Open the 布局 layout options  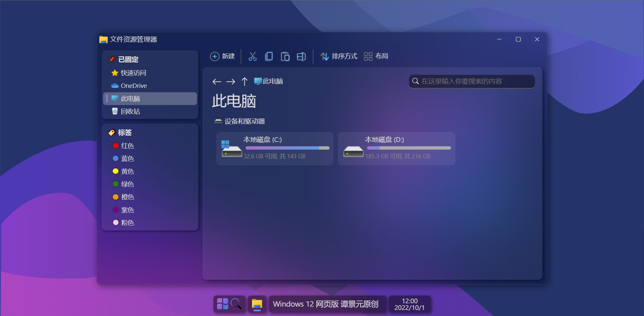point(376,56)
